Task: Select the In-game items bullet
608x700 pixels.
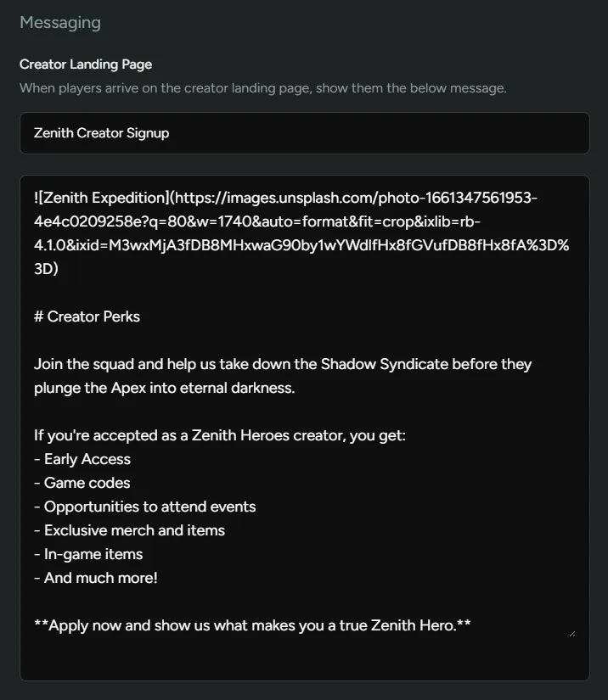Action: click(88, 553)
